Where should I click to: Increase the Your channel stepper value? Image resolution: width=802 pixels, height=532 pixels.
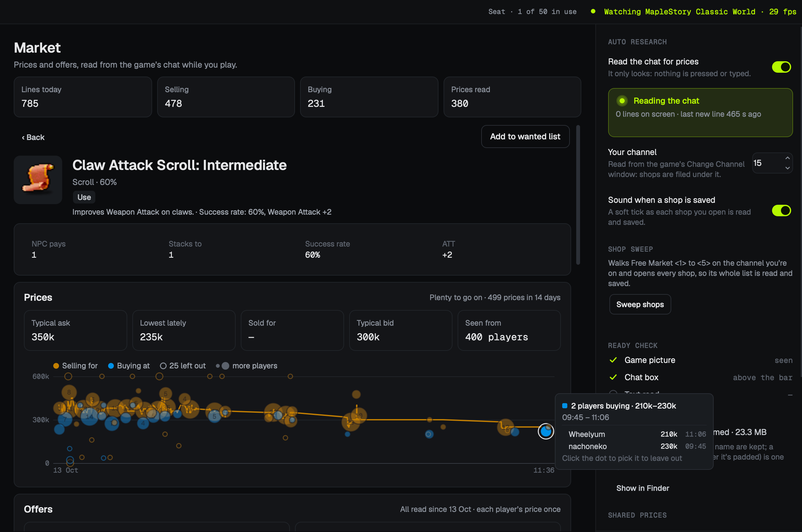787,158
